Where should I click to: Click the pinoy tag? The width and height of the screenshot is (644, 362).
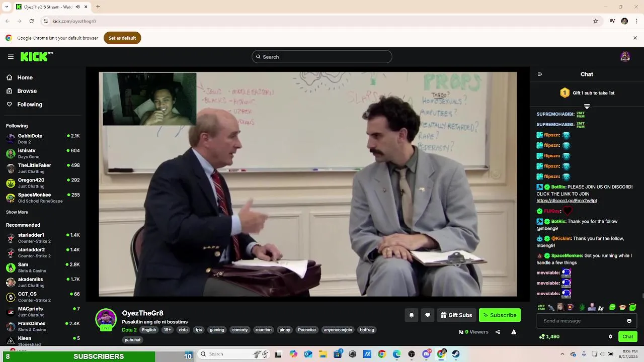click(x=285, y=330)
